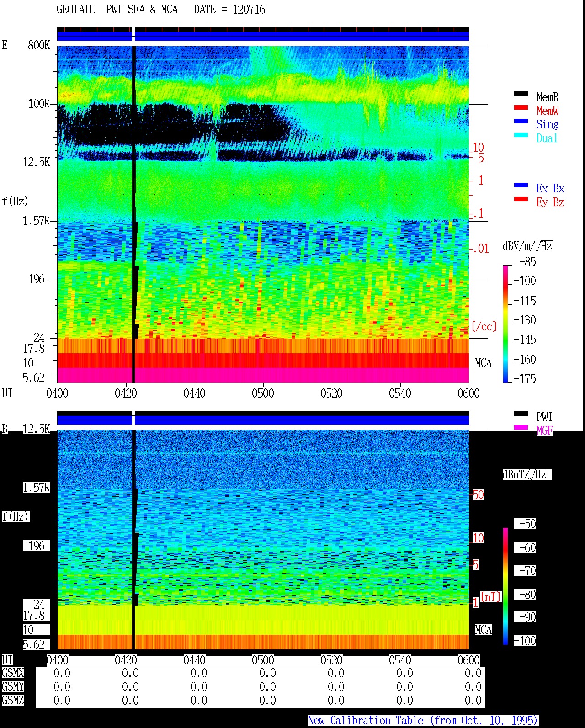Click the red MemW legend swatch

click(x=521, y=107)
